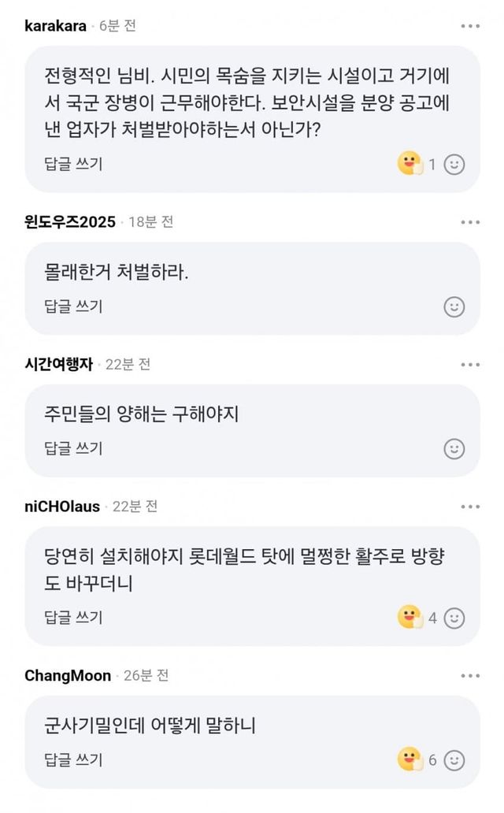
Task: Click 답글 쓰기 under niCHOlaus's comment
Action: (73, 618)
